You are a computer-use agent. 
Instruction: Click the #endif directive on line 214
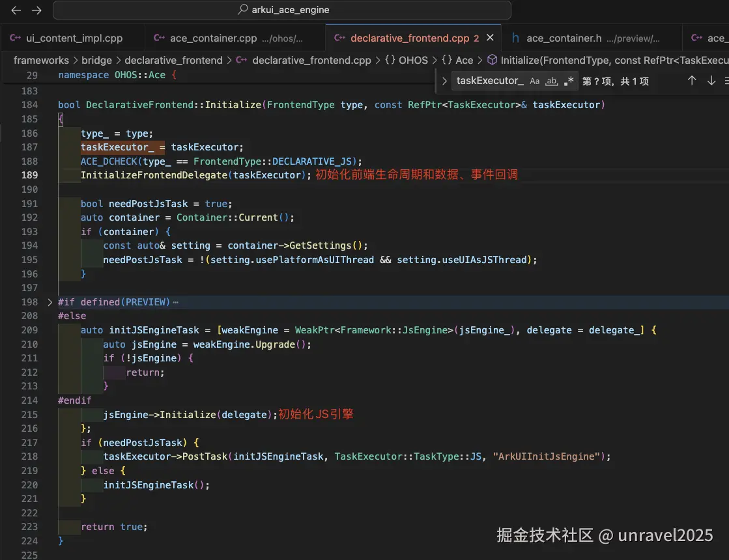pos(75,400)
